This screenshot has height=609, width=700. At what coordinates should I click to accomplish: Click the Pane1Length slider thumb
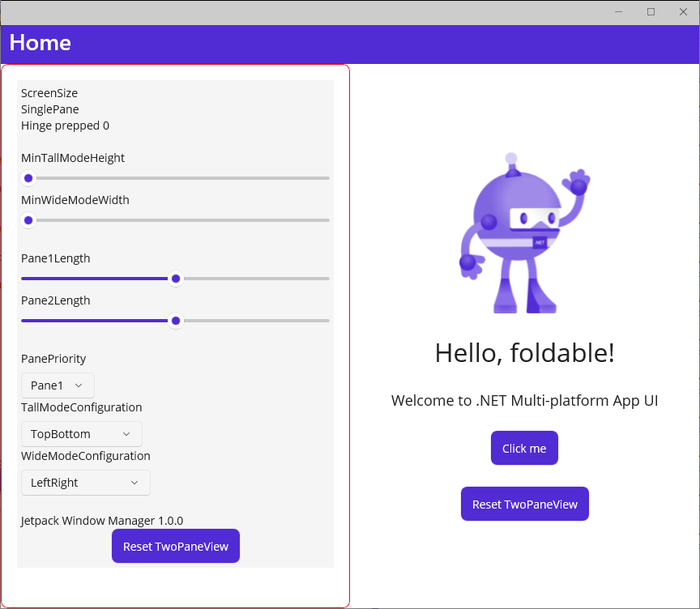pos(176,279)
